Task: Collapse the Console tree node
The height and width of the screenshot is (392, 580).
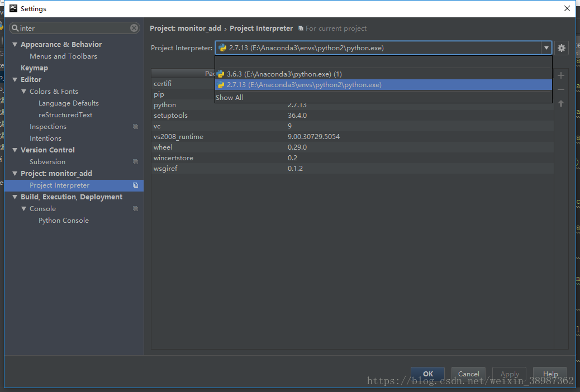Action: [23, 209]
